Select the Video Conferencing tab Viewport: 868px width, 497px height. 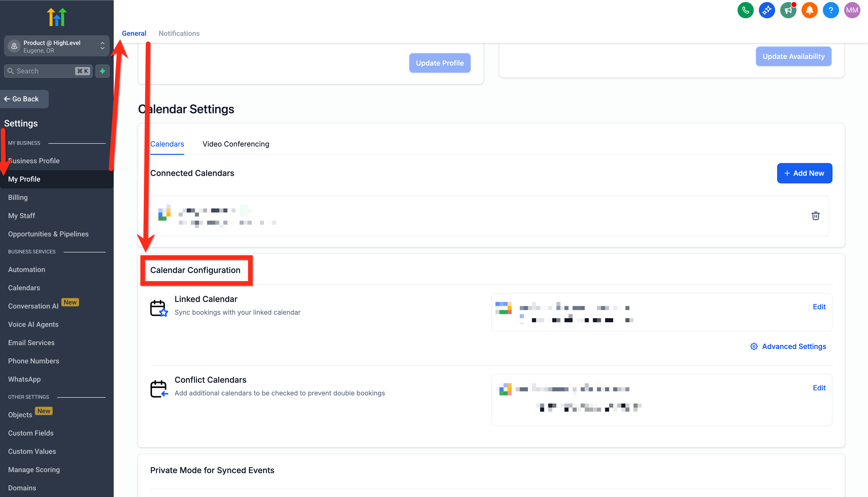236,144
